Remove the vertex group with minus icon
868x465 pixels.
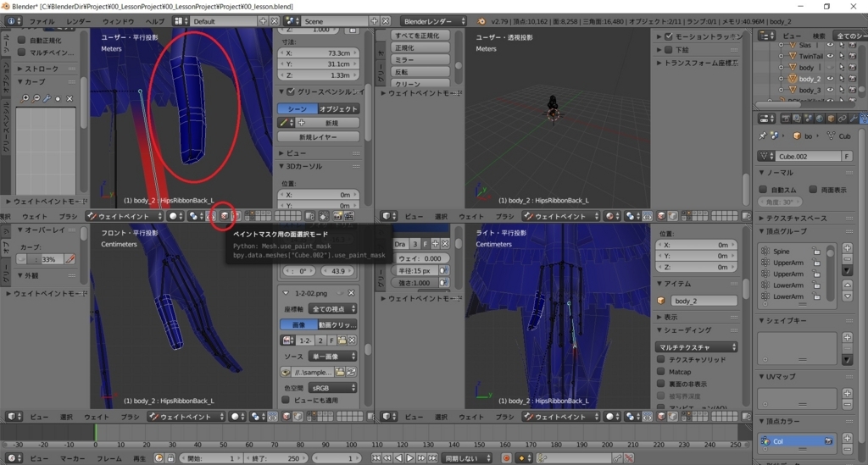[x=847, y=259]
